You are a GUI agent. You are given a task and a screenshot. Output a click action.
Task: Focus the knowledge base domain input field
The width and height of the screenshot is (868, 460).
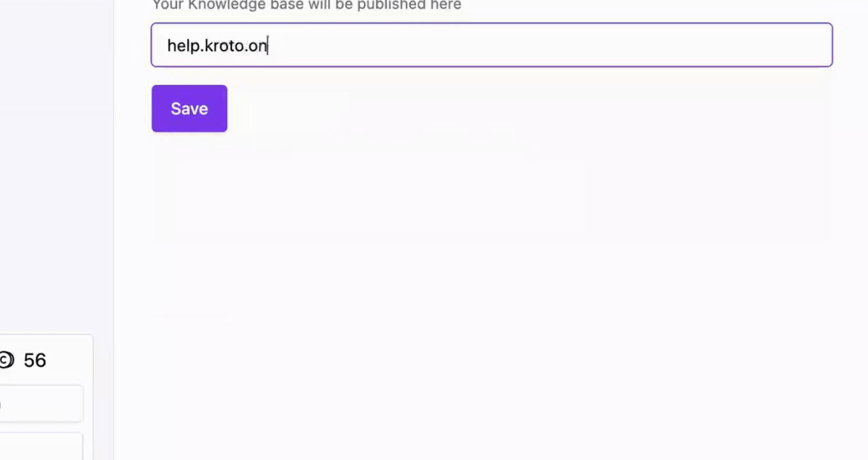tap(492, 45)
